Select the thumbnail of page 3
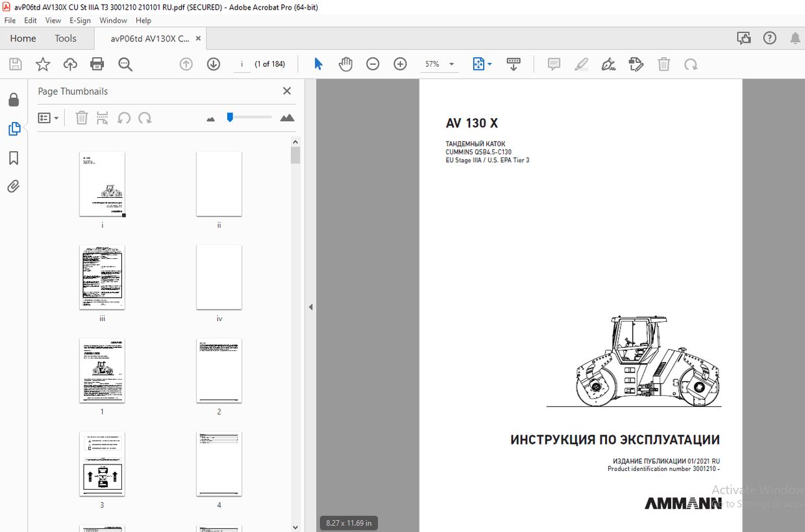This screenshot has height=532, width=805. 102,464
